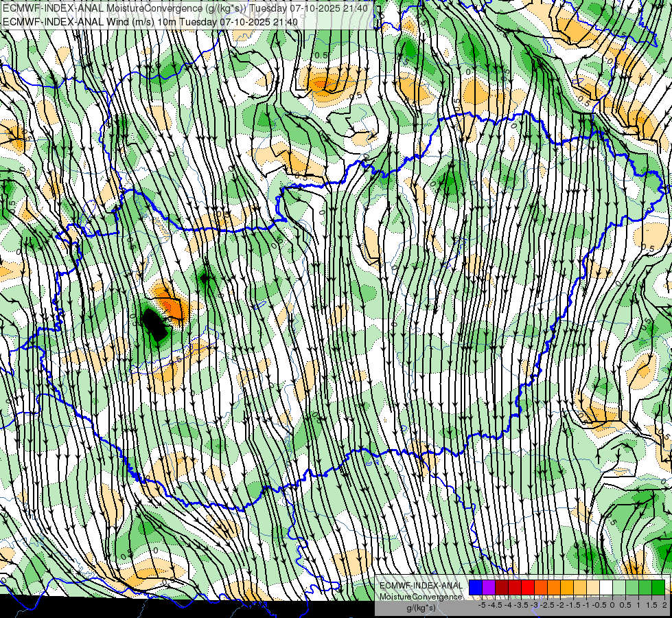672x618 pixels.
Task: Select the orange swatch between -2.5 and -2
Action: [x=554, y=587]
